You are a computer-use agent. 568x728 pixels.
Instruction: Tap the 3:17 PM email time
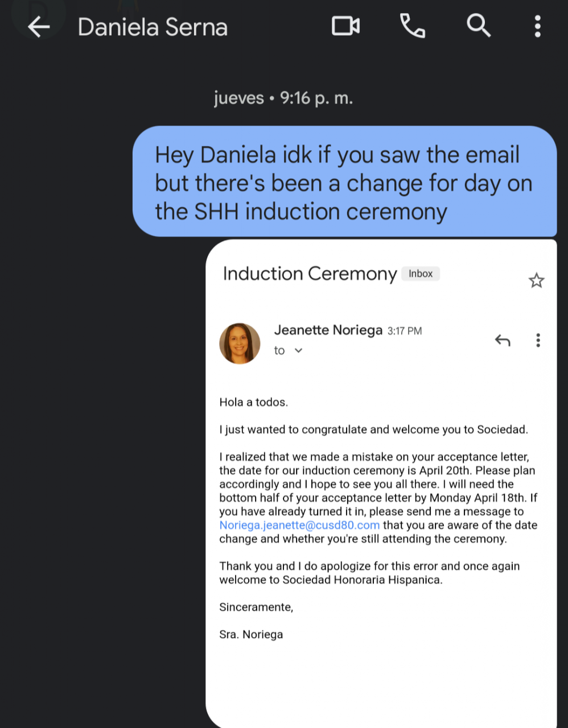click(x=405, y=331)
